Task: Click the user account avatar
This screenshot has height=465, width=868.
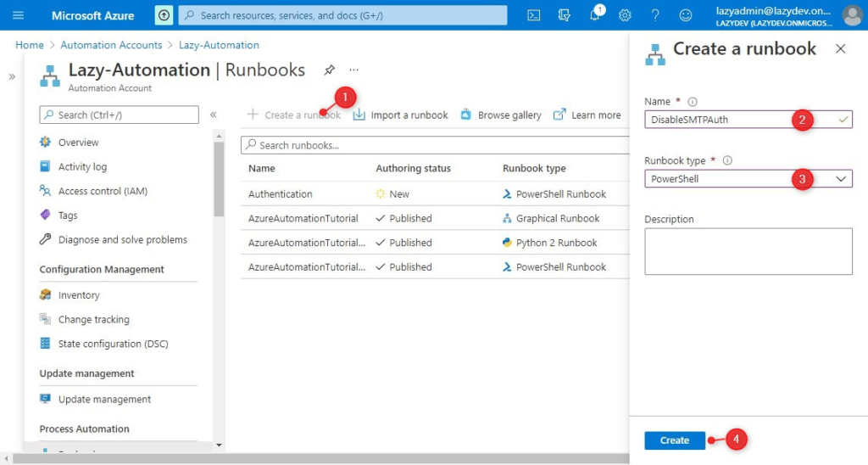Action: 853,15
